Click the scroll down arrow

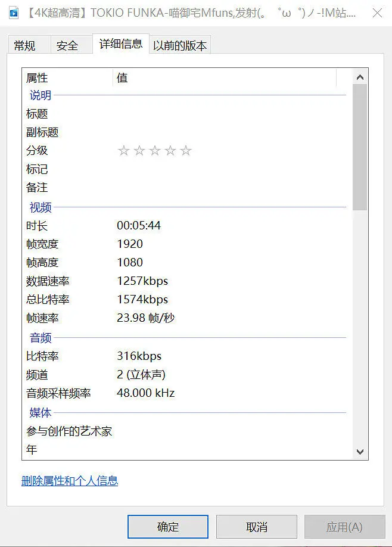pyautogui.click(x=360, y=452)
